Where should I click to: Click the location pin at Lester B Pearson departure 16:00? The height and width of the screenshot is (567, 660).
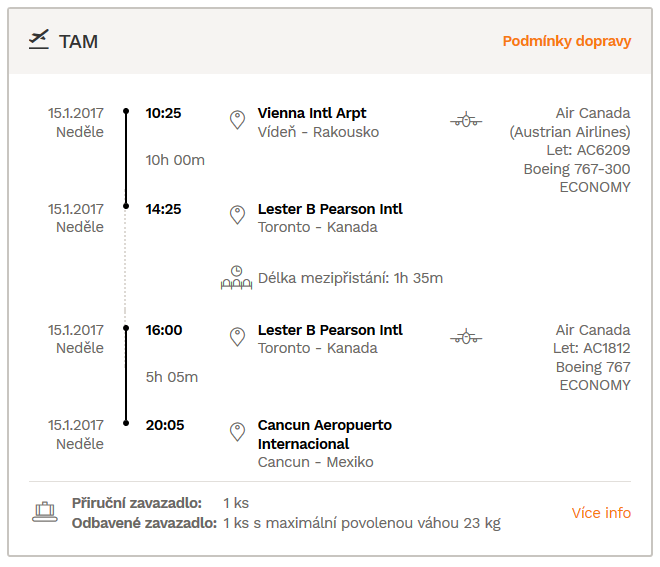click(x=237, y=337)
